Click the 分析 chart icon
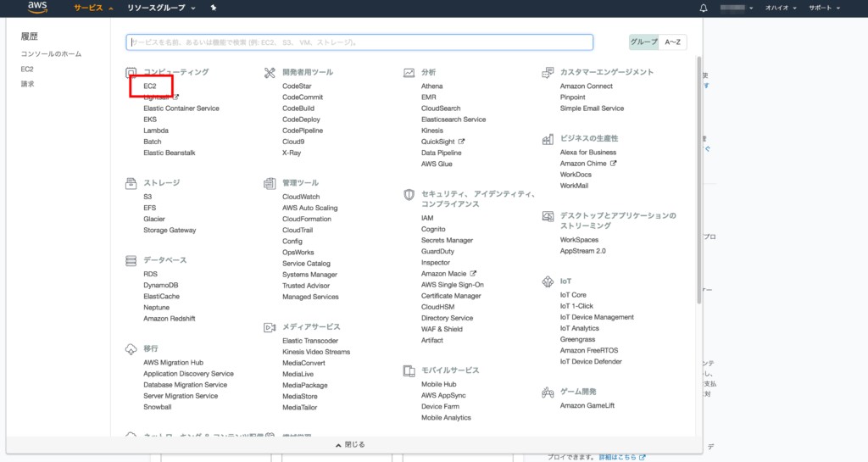Viewport: 868px width, 462px height. (x=409, y=73)
